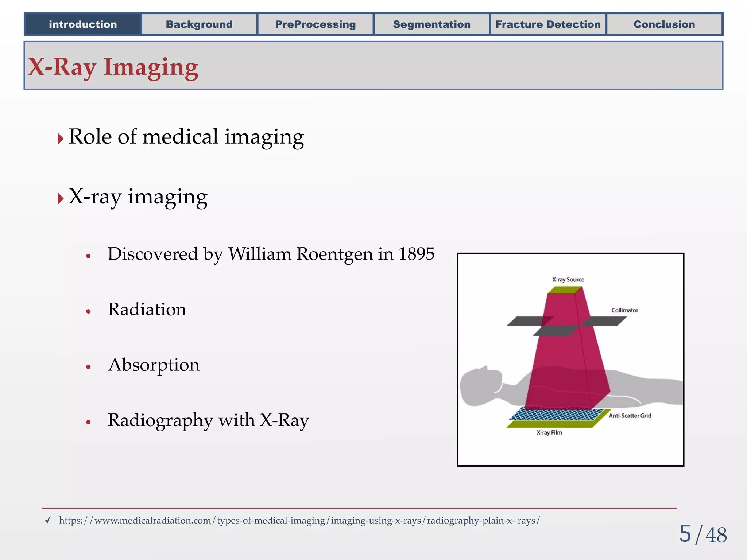Image resolution: width=747 pixels, height=560 pixels.
Task: Go to the PreProcessing tab
Action: coord(316,24)
